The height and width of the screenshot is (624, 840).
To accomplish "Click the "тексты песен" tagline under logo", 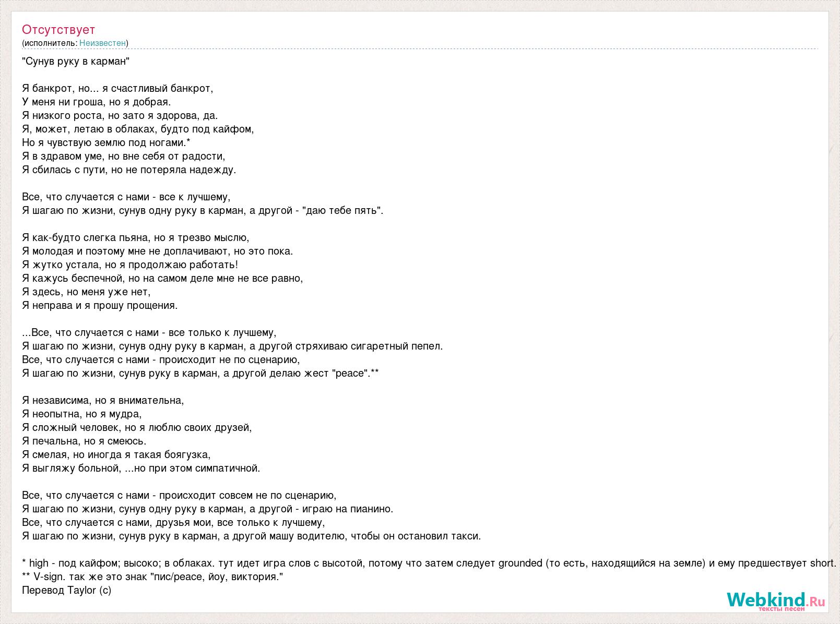I will 782,608.
